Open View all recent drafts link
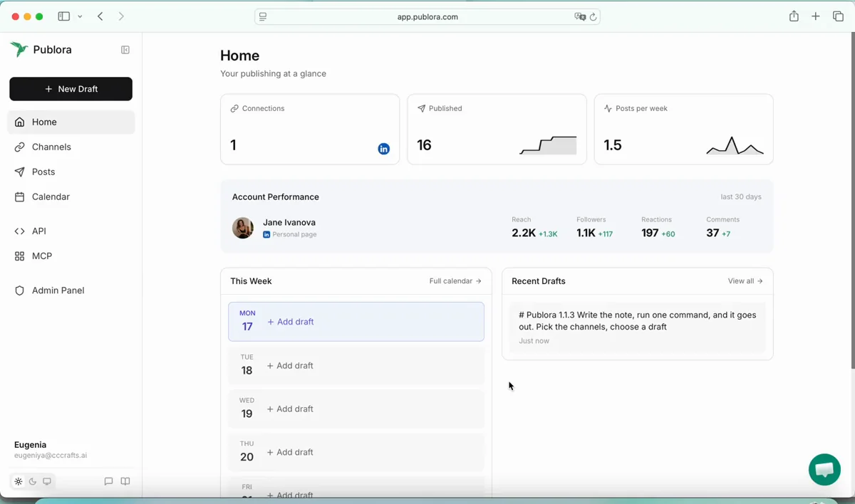The image size is (855, 504). tap(745, 281)
